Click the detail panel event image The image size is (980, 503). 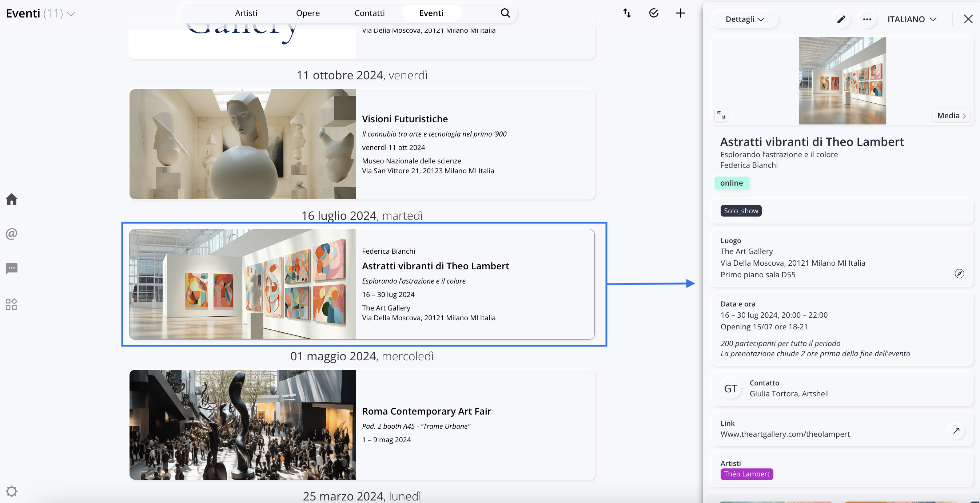click(x=842, y=81)
